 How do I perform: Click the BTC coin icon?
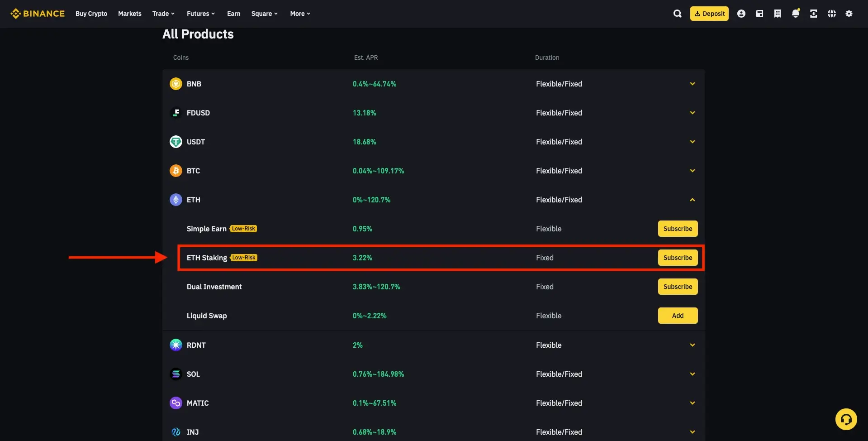pyautogui.click(x=176, y=171)
